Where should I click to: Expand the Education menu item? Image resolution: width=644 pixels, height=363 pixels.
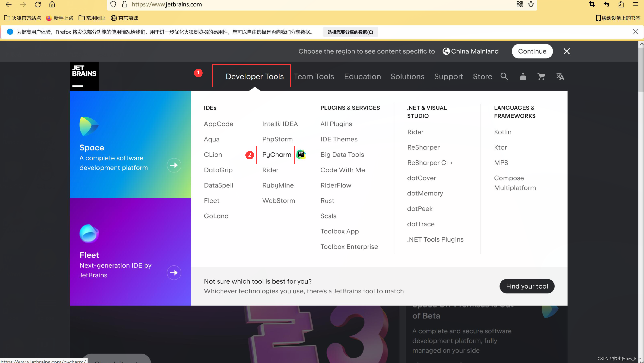point(362,76)
